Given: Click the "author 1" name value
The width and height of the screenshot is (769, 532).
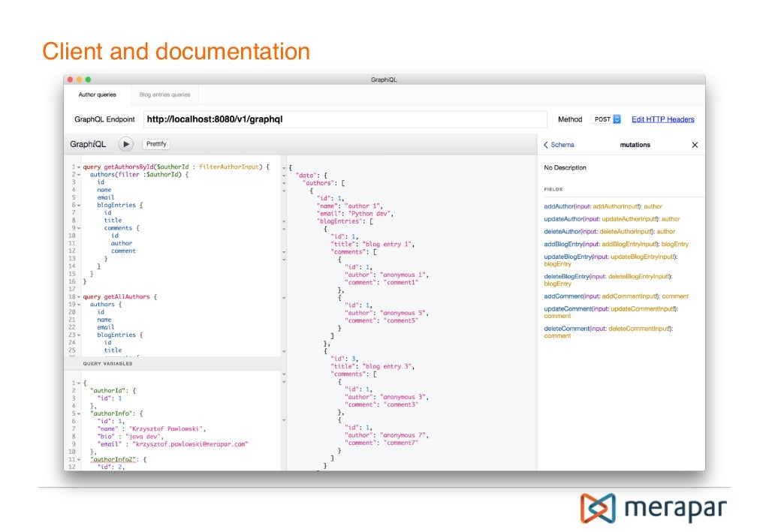Looking at the screenshot, I should click(363, 206).
